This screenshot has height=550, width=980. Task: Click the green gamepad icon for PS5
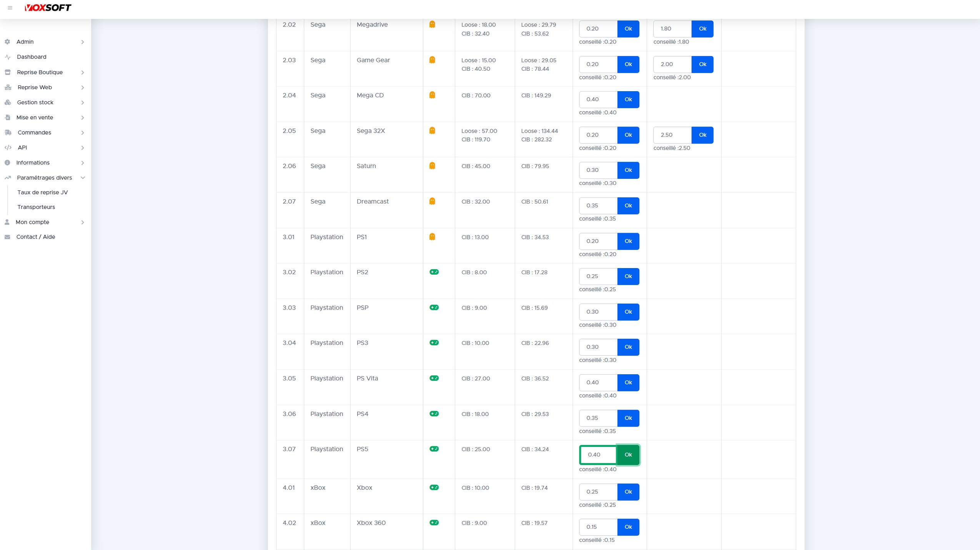[434, 449]
